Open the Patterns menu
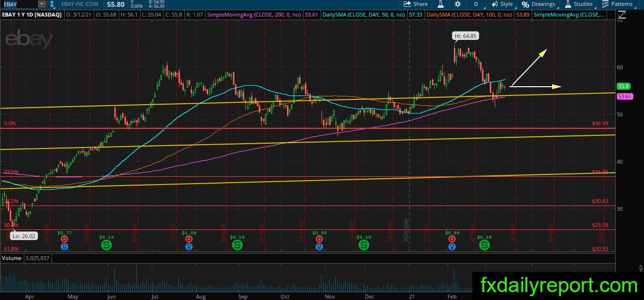Image resolution: width=644 pixels, height=300 pixels. click(618, 4)
